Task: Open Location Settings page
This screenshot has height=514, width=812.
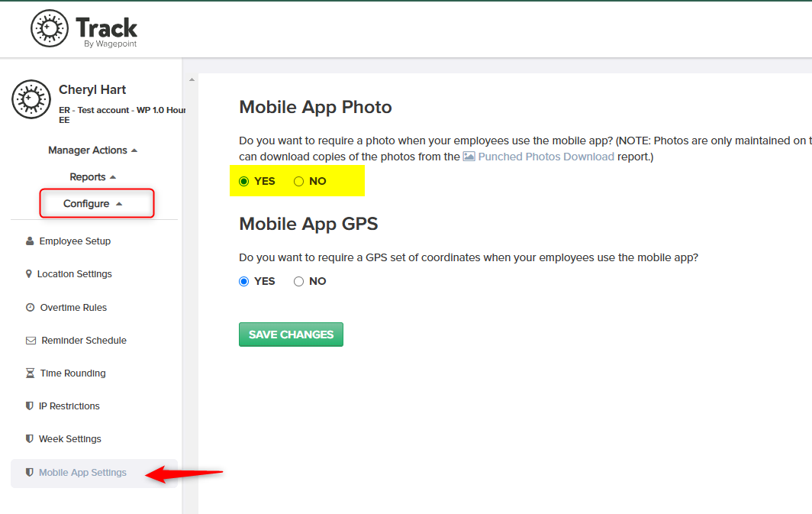Action: click(75, 273)
